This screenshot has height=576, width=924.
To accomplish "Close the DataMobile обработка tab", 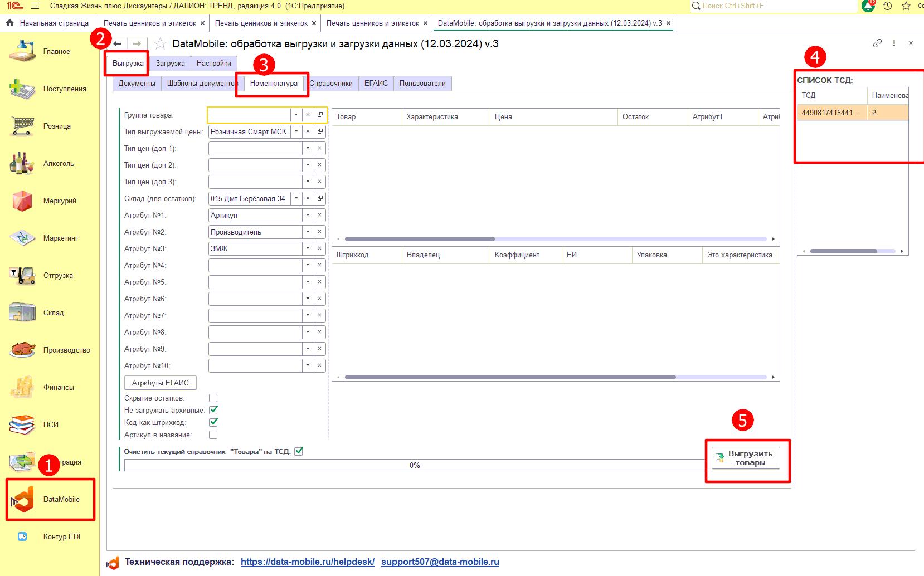I will click(x=669, y=23).
